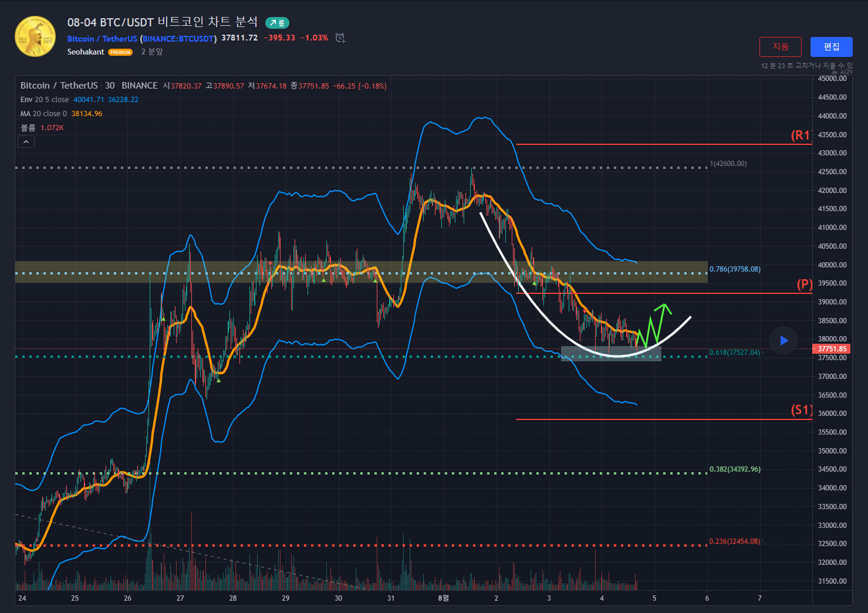Click the blue 편집 (edit) button

(x=831, y=47)
